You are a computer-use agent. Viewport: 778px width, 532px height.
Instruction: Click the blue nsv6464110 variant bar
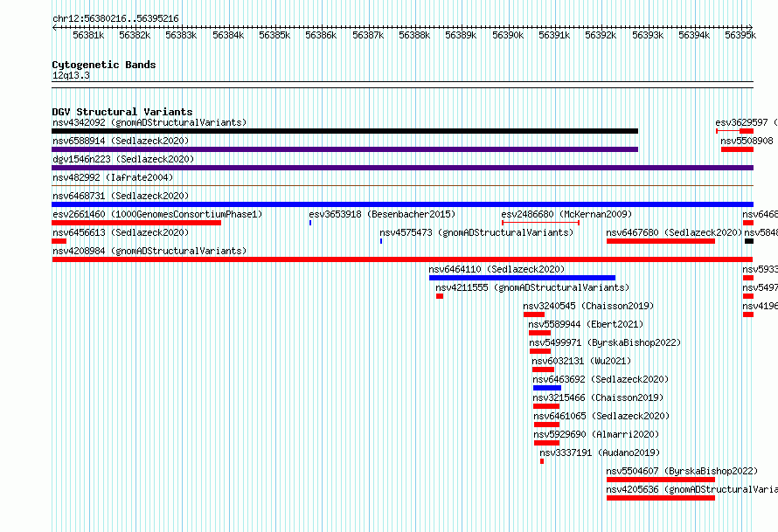tap(522, 278)
